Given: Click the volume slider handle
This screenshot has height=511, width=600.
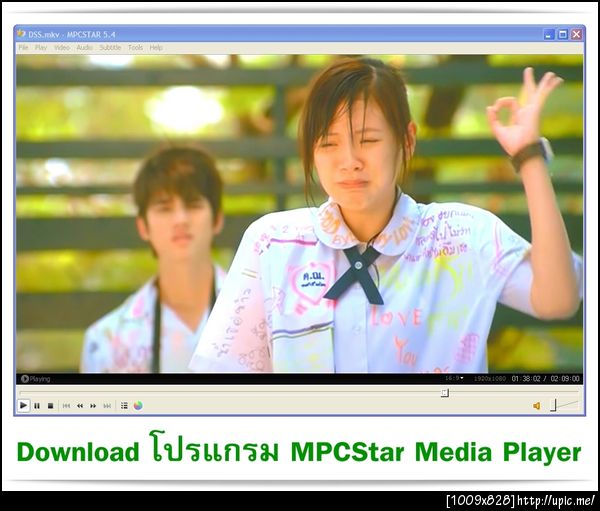Looking at the screenshot, I should tap(553, 405).
